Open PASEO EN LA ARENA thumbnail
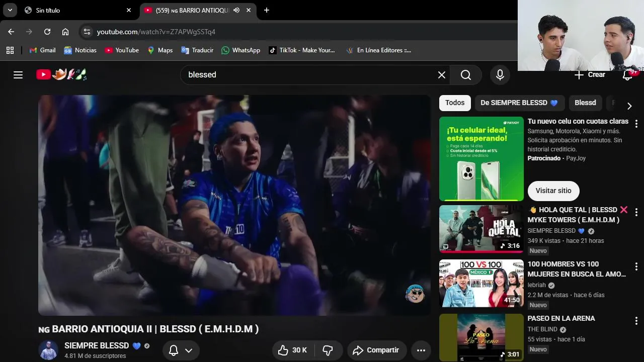This screenshot has height=362, width=644. 481,337
